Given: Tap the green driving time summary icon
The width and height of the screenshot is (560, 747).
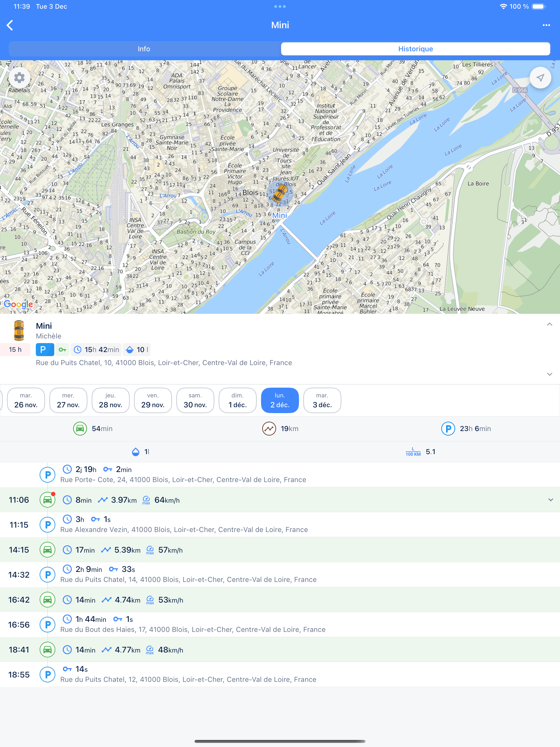Looking at the screenshot, I should pyautogui.click(x=80, y=429).
